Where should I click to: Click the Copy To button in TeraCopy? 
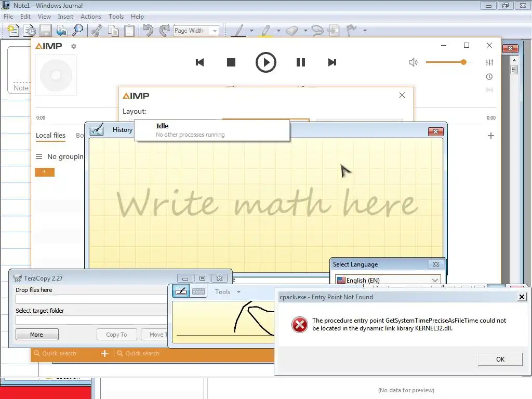[x=116, y=335]
